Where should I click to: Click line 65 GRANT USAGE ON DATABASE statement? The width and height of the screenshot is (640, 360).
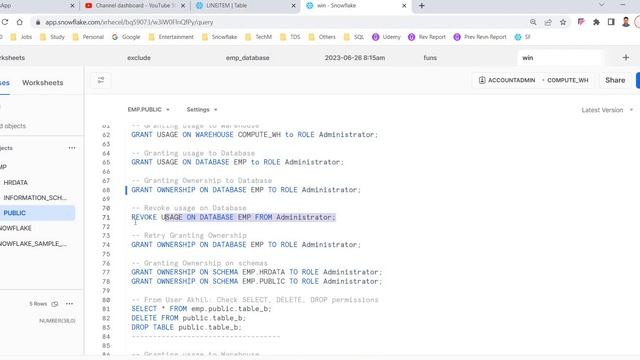pyautogui.click(x=237, y=162)
